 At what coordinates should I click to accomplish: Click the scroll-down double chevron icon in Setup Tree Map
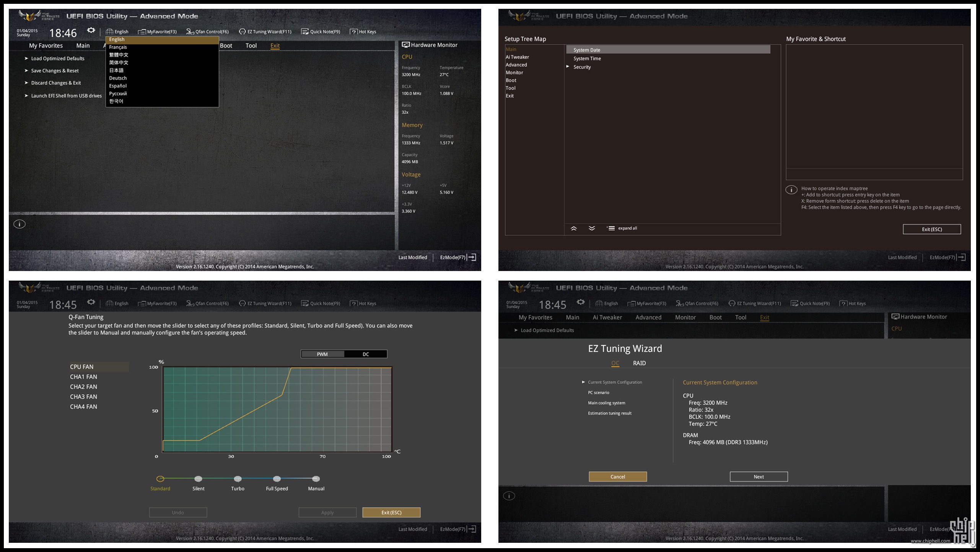pos(592,228)
